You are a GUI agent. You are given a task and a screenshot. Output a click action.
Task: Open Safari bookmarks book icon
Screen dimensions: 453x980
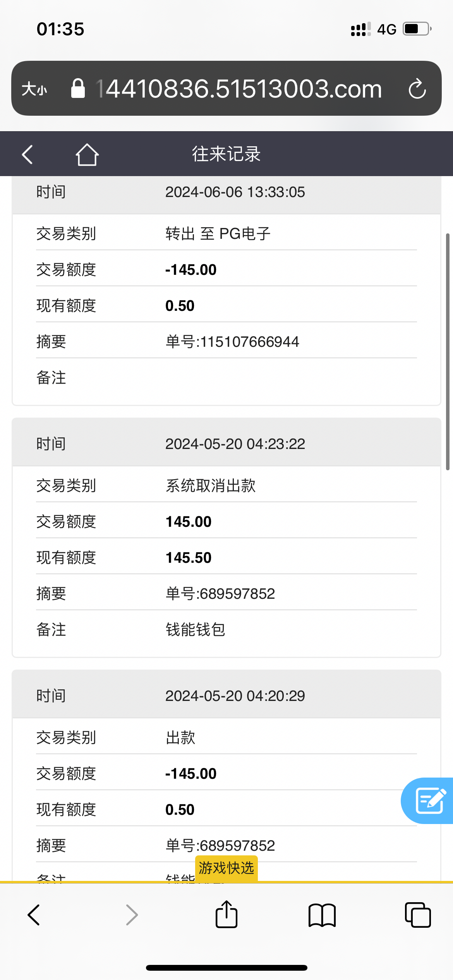click(322, 915)
